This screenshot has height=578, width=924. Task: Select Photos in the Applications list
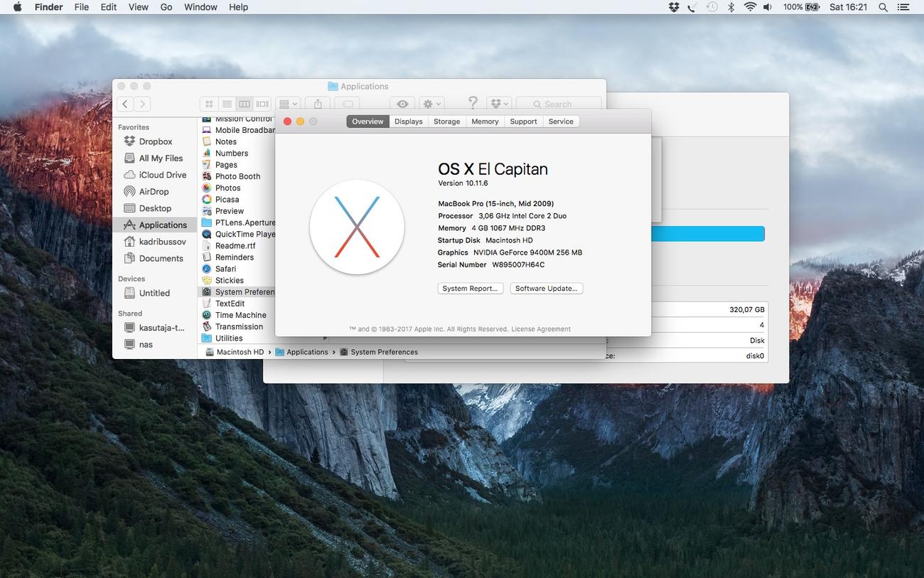(x=227, y=188)
